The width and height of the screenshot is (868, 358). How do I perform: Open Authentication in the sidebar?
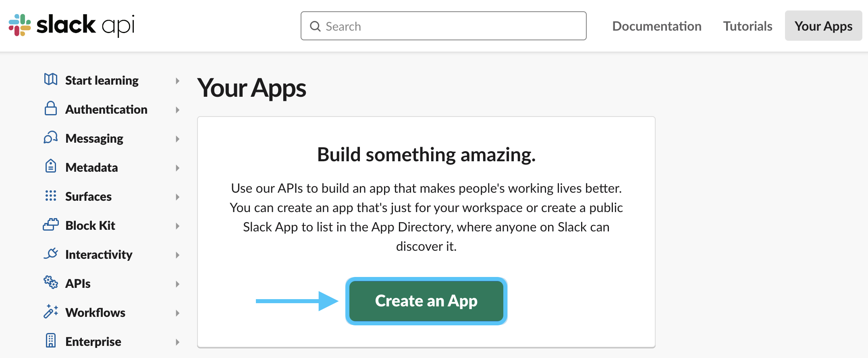click(106, 110)
